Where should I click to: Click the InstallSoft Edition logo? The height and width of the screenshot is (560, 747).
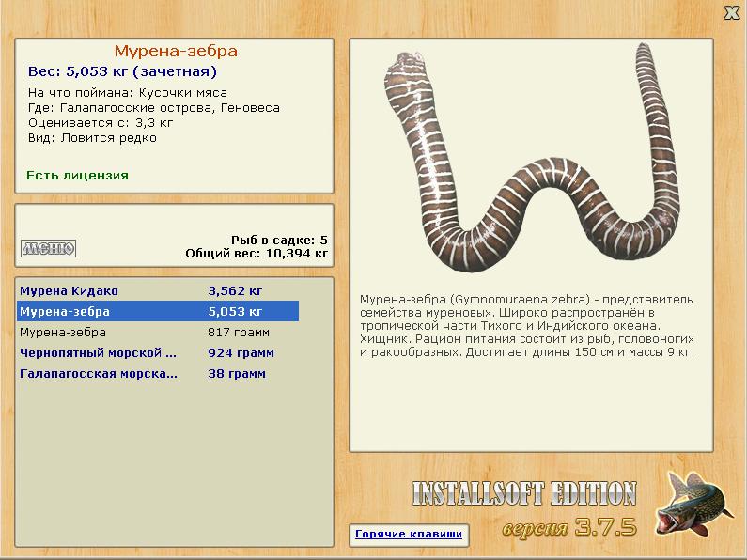tap(524, 493)
